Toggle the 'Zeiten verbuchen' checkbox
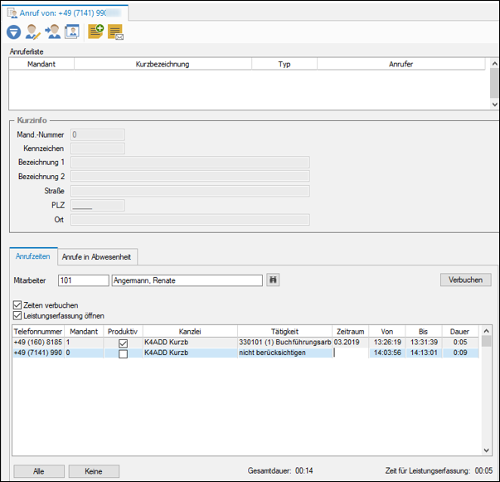The image size is (500, 482). [17, 305]
